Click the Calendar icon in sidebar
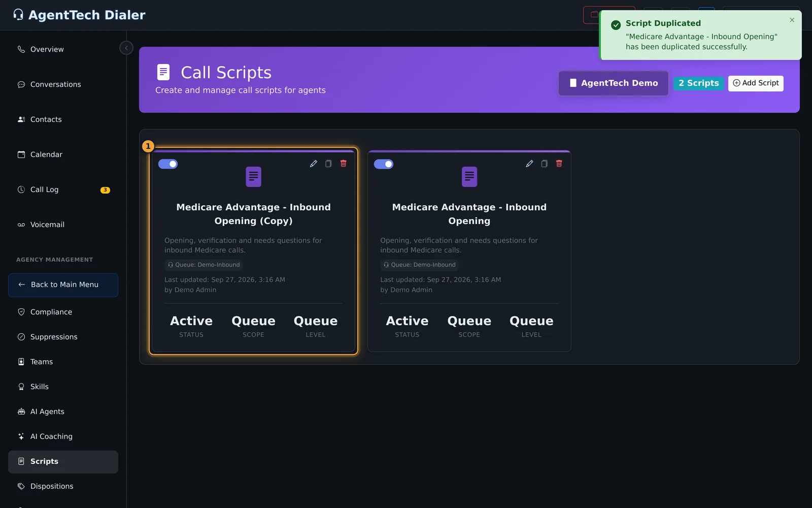 tap(21, 154)
